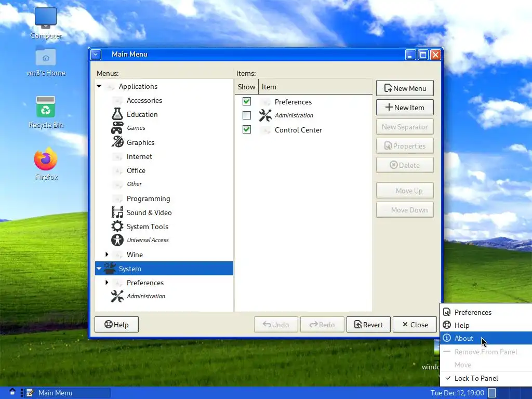Collapse the Applications tree node
532x399 pixels.
pyautogui.click(x=99, y=86)
